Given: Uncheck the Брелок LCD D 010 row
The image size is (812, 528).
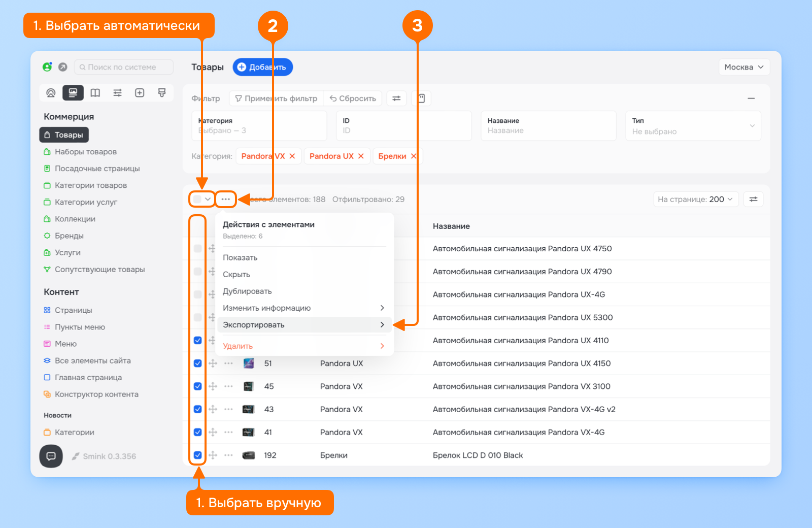Looking at the screenshot, I should click(x=198, y=455).
